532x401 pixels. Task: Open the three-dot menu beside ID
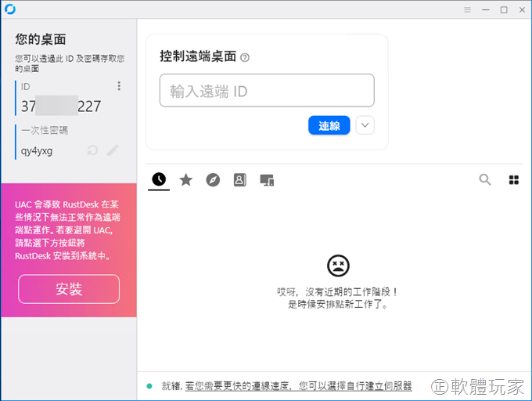click(x=119, y=86)
